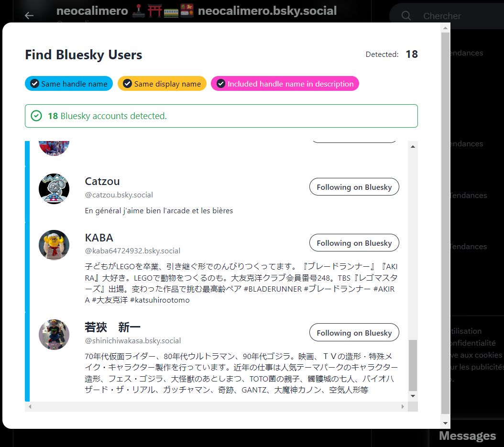The image size is (504, 447).
Task: Click the modal scroll up arrow
Action: tap(446, 28)
